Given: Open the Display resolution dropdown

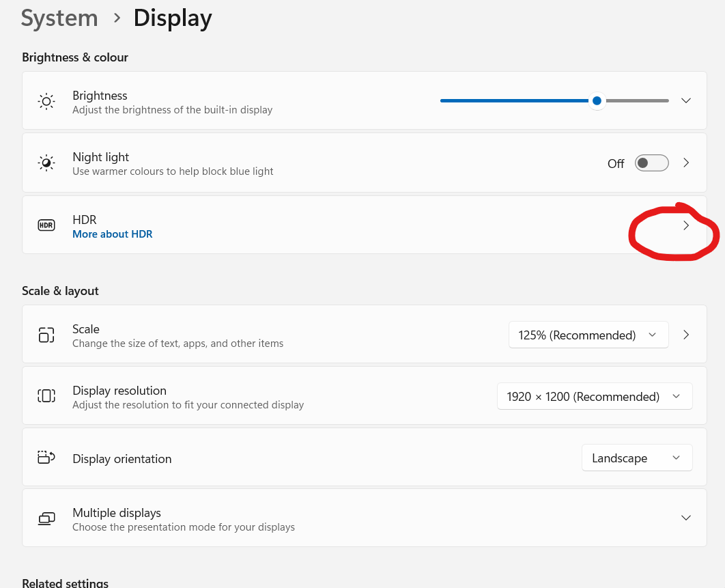Looking at the screenshot, I should (595, 397).
